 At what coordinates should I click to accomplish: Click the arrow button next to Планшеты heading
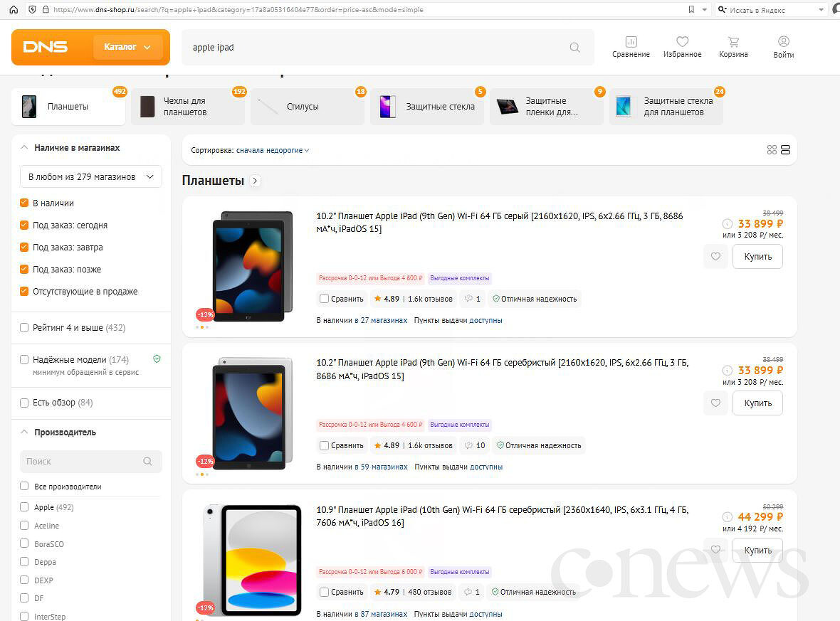pos(255,181)
